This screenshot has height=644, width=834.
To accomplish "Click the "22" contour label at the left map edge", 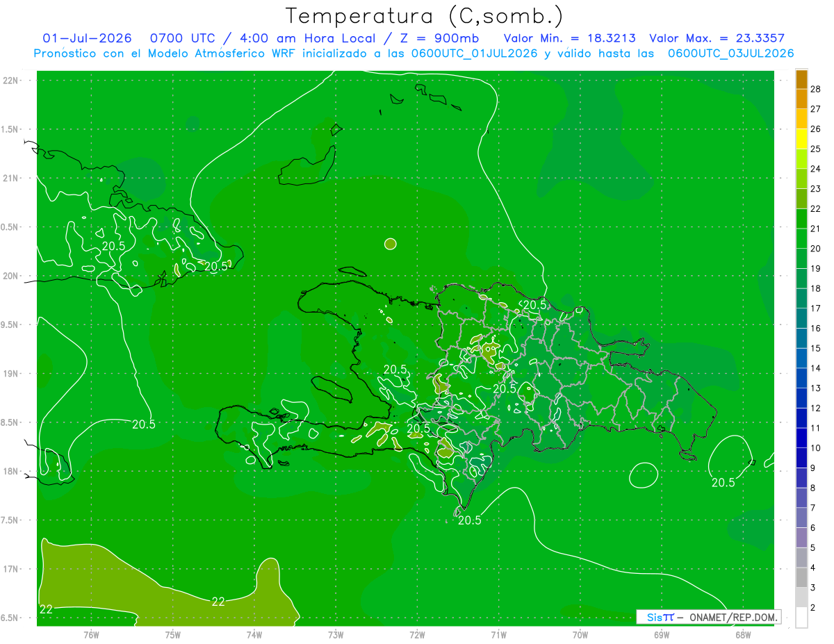I will pos(47,609).
